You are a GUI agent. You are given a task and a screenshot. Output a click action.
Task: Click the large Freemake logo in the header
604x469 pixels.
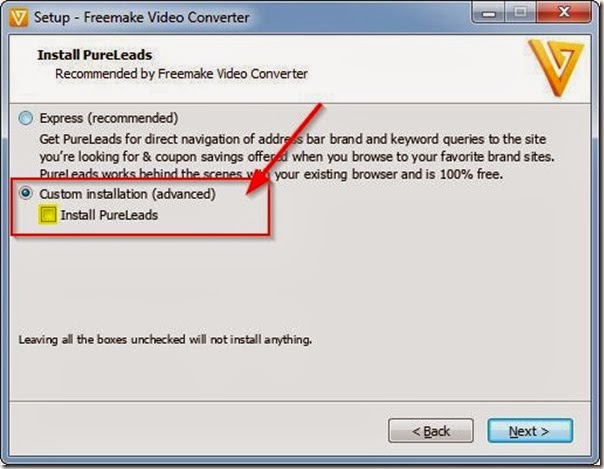[x=556, y=68]
